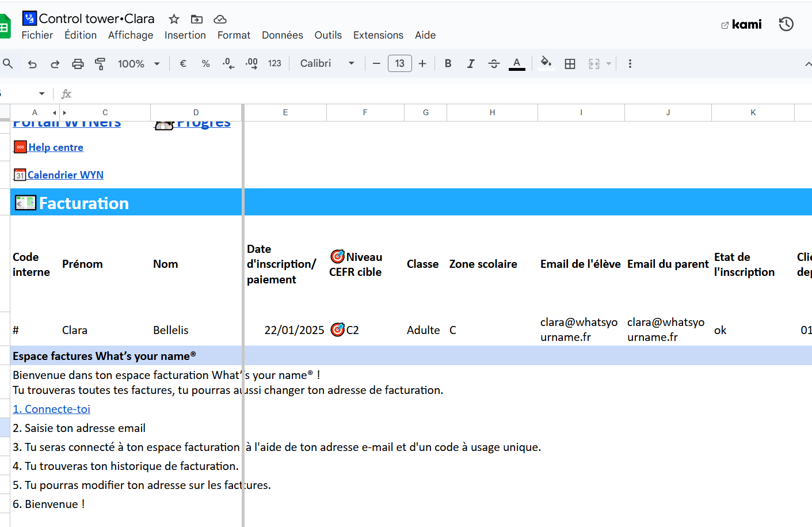
Task: Expand the merge cells options arrow
Action: [x=608, y=64]
